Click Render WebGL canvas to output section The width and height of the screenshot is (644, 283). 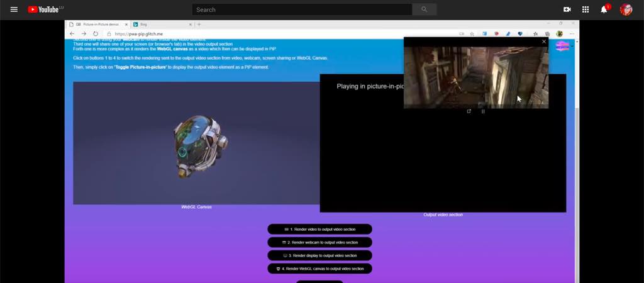319,269
